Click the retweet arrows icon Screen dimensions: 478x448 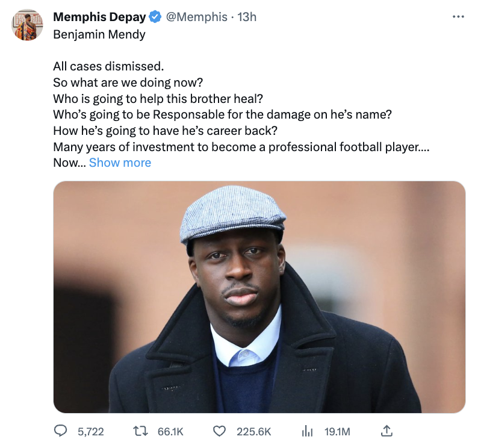(x=140, y=431)
